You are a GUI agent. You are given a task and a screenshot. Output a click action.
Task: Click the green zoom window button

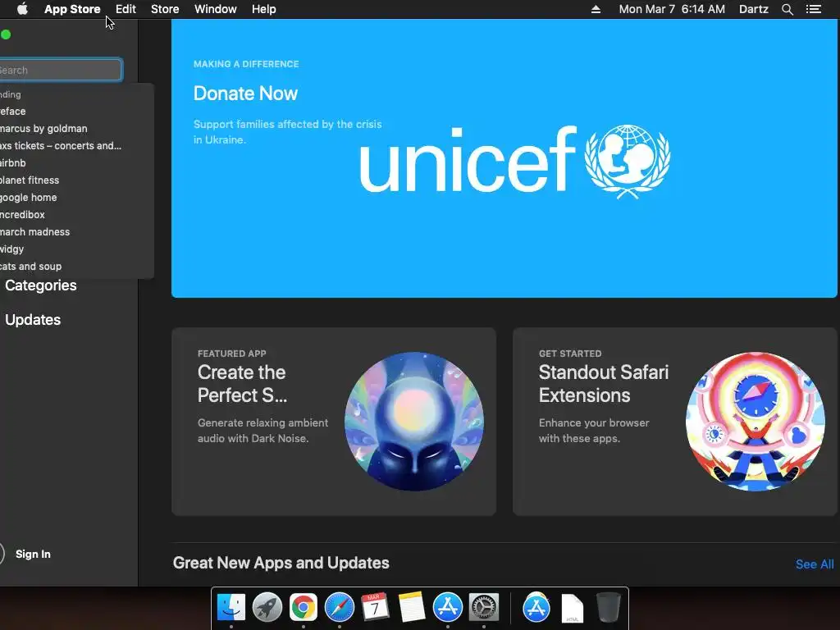tap(6, 34)
